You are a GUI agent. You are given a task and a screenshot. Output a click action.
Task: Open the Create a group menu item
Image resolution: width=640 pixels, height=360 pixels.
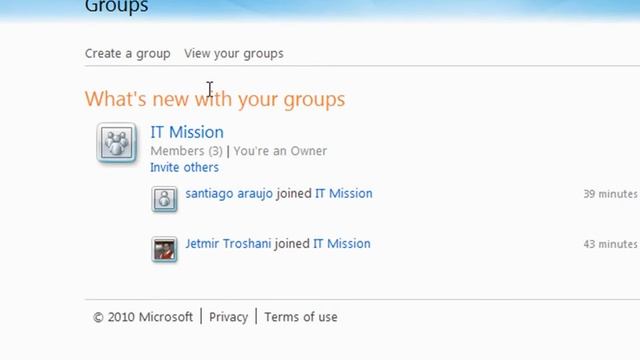click(x=128, y=53)
